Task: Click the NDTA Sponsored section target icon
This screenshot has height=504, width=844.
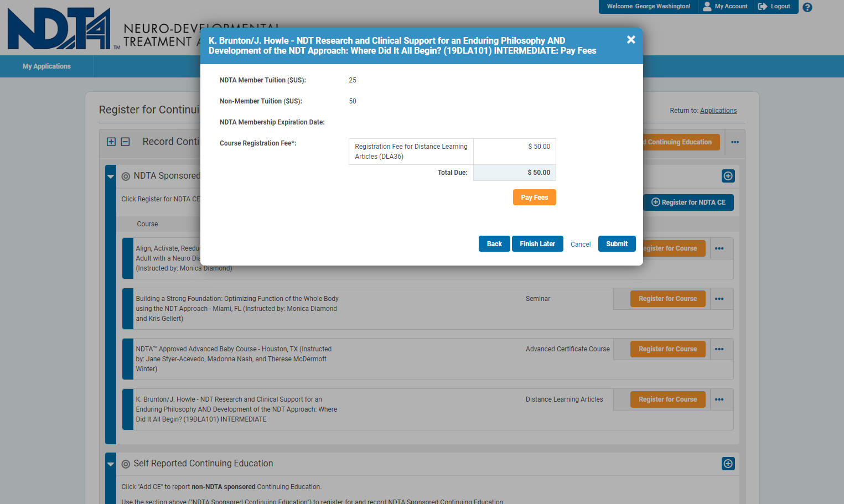Action: pyautogui.click(x=126, y=176)
